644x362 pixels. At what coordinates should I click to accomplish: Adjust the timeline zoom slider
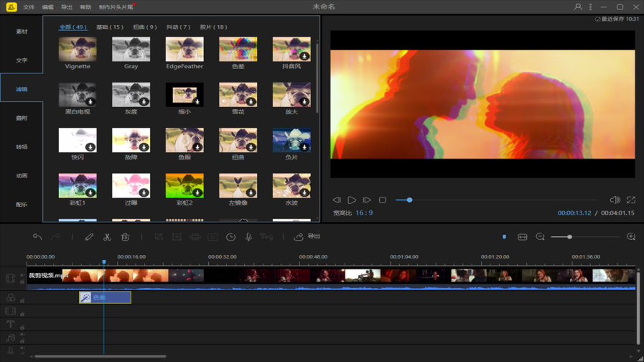point(569,237)
